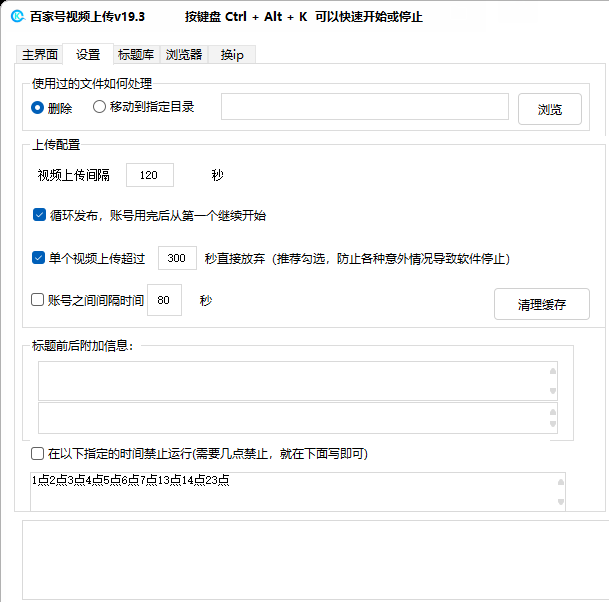Click the 80 seconds interval field
Viewport: 609px width, 602px height.
point(164,300)
